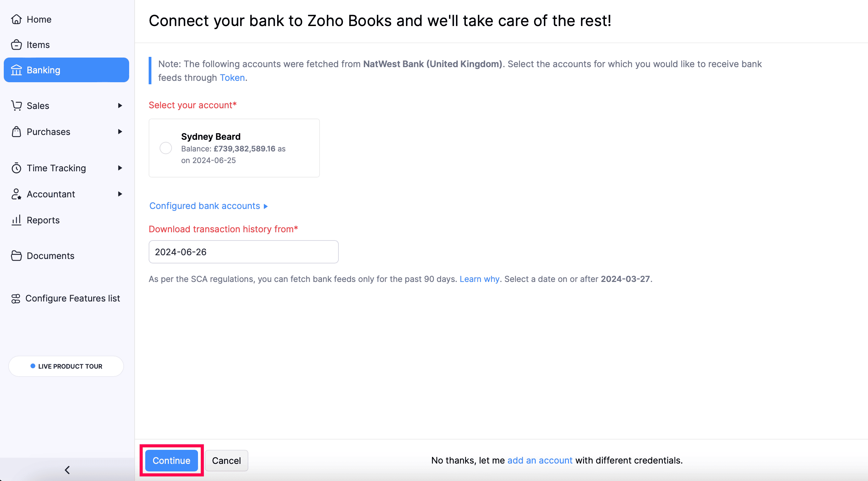Expand the Purchases submenu arrow
The width and height of the screenshot is (868, 481).
click(x=120, y=132)
